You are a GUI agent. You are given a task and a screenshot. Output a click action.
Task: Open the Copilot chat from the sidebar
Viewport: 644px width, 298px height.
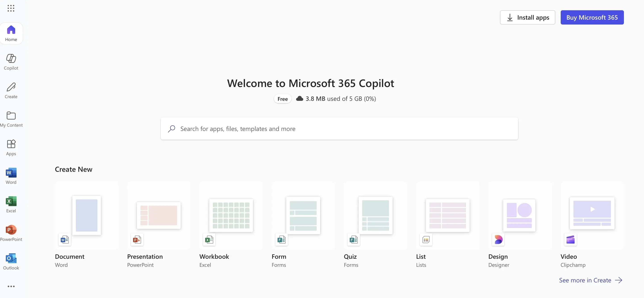point(11,61)
